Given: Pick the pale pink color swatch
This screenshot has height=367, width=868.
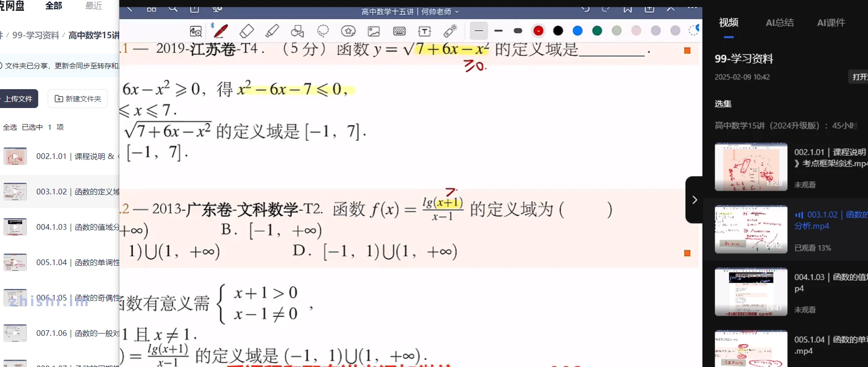Looking at the screenshot, I should [636, 31].
